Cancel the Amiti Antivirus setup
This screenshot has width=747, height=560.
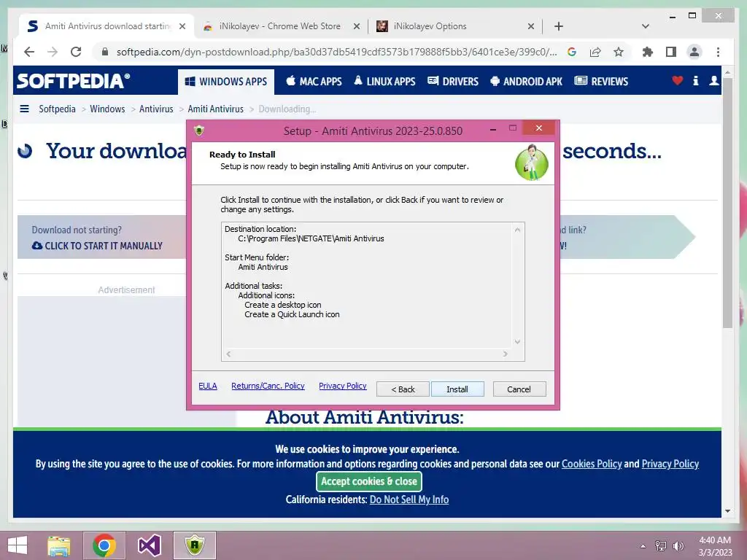point(519,389)
